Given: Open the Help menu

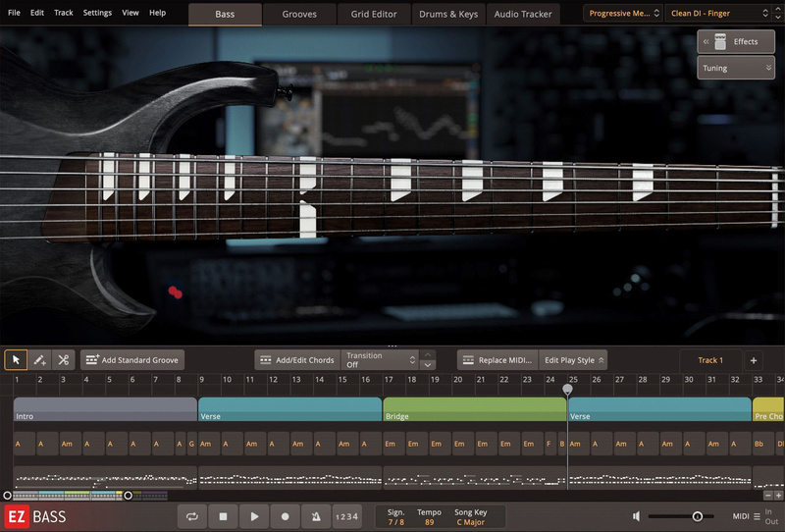Looking at the screenshot, I should 157,13.
